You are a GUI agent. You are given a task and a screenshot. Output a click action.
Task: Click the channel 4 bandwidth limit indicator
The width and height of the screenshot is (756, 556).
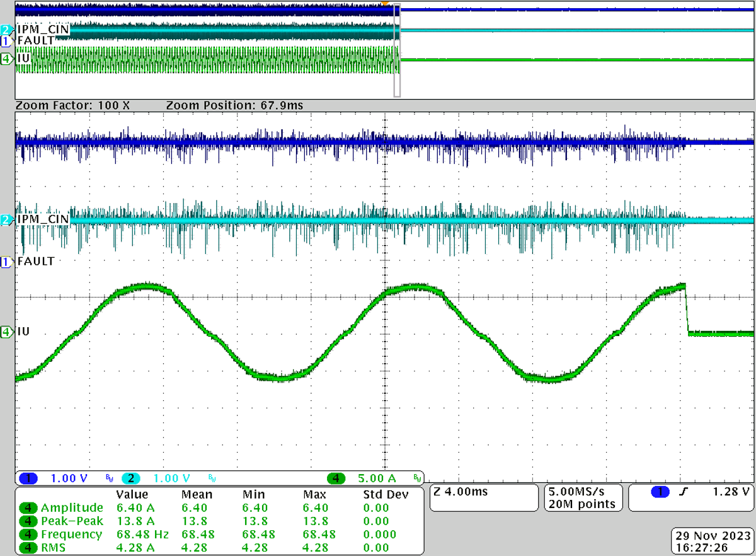tap(416, 478)
